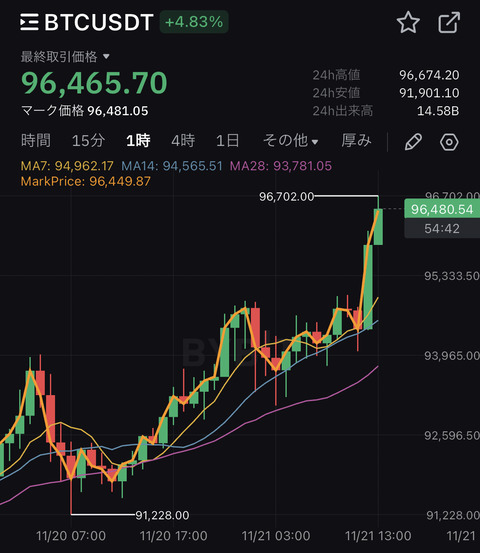This screenshot has width=480, height=553.
Task: Tap the 93,965.00 price axis label
Action: click(x=452, y=356)
